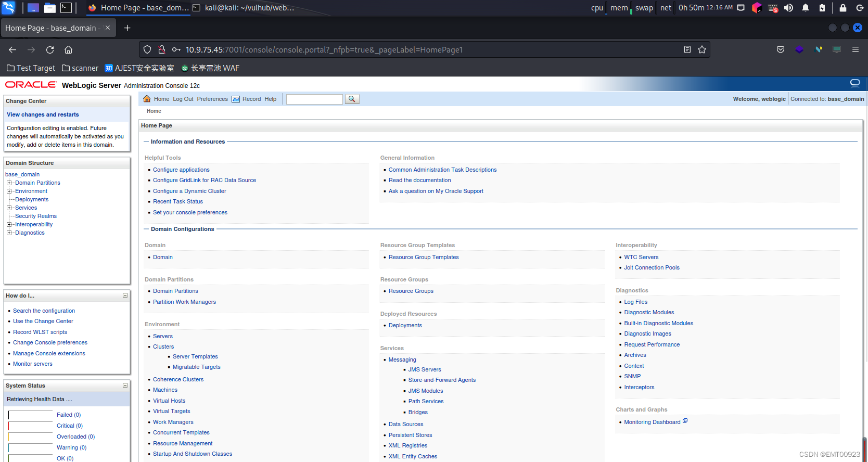This screenshot has width=868, height=462.
Task: Open JMS Servers link
Action: (425, 369)
